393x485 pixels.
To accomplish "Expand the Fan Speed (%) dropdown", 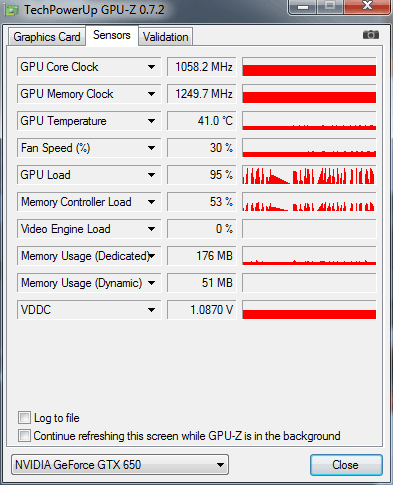I will (x=151, y=148).
